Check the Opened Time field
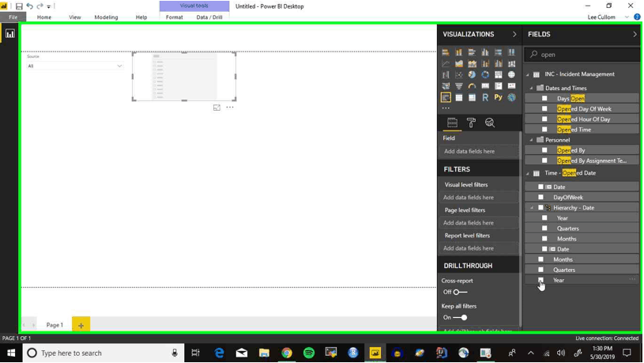 click(544, 129)
